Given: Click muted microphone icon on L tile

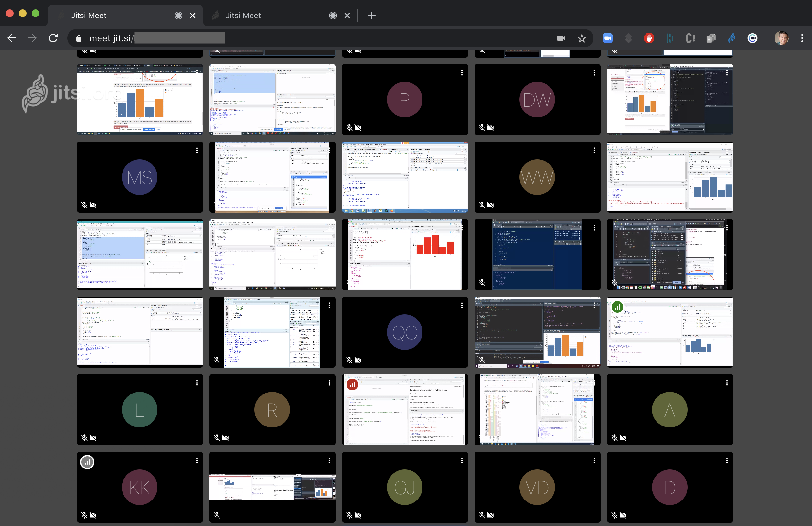Looking at the screenshot, I should click(x=84, y=438).
